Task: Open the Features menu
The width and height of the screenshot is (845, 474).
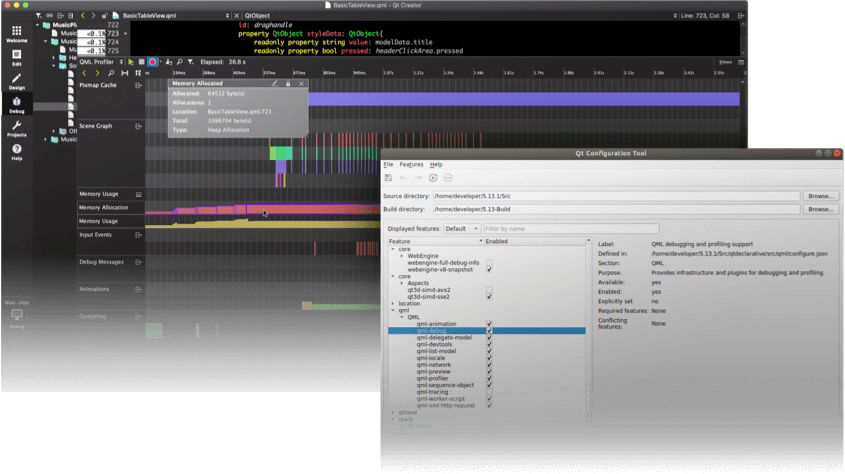Action: pyautogui.click(x=411, y=164)
